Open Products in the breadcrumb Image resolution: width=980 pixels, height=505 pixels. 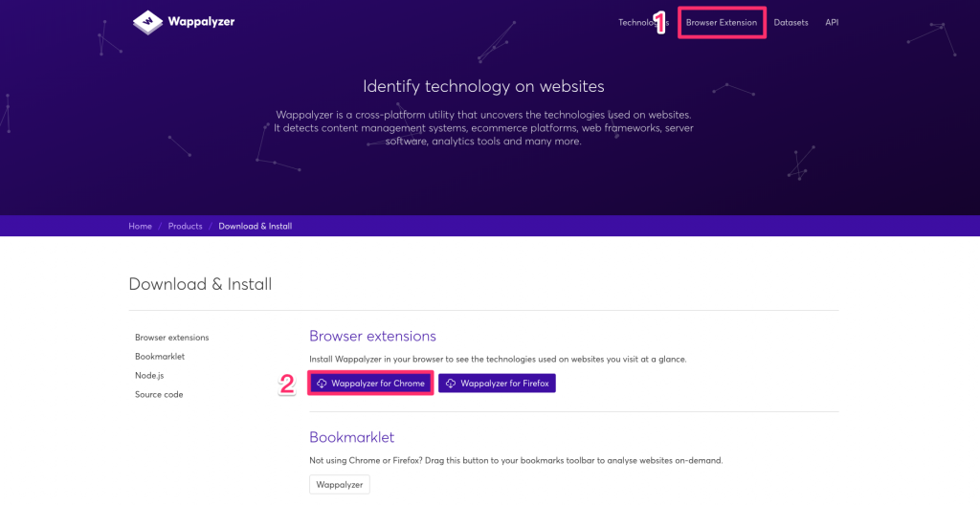185,227
